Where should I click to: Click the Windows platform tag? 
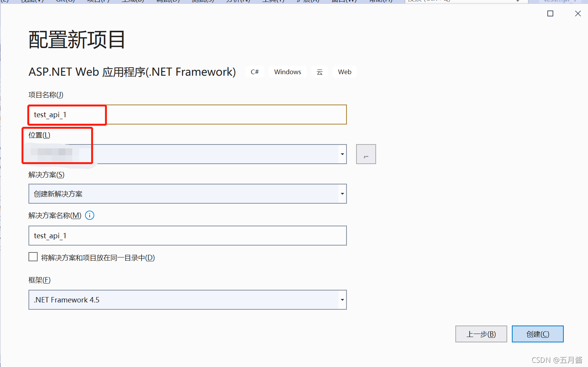click(288, 72)
